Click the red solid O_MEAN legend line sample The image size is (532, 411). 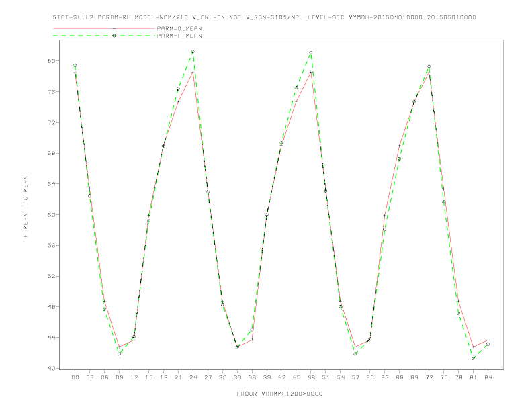[104, 28]
